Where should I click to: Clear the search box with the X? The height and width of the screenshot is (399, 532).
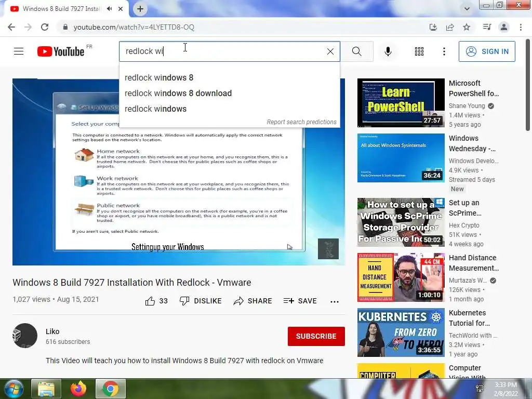(330, 51)
